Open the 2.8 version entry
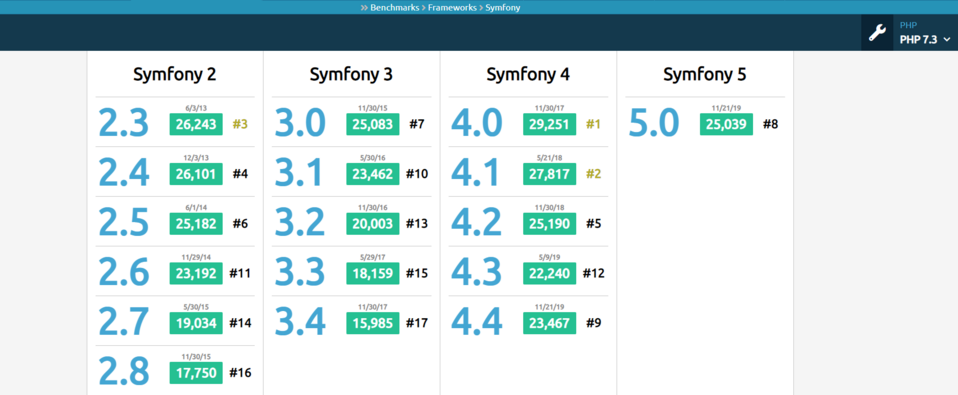This screenshot has height=395, width=958. (x=123, y=372)
